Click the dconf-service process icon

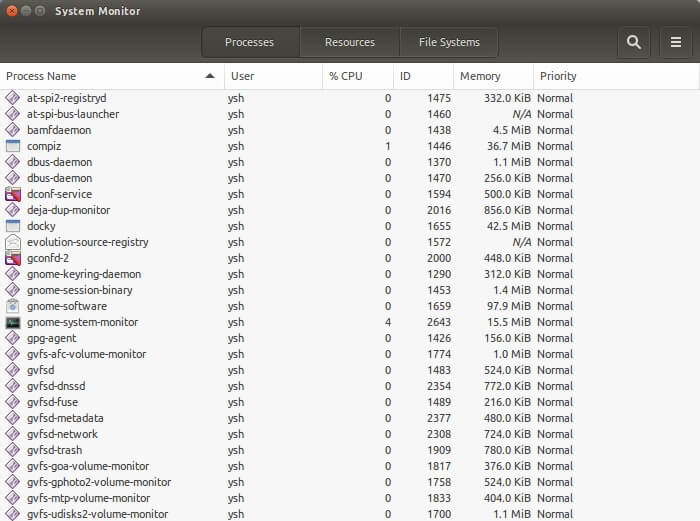12,194
